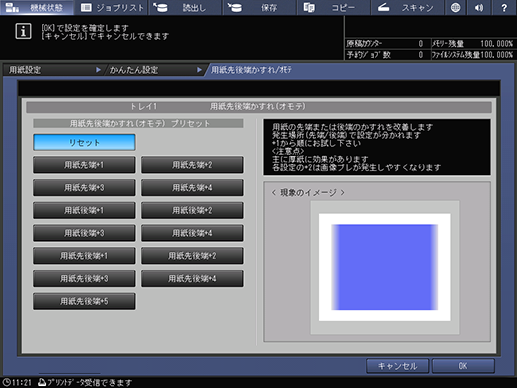Select preset 用紙先端+1
The image size is (517, 388).
(x=84, y=165)
